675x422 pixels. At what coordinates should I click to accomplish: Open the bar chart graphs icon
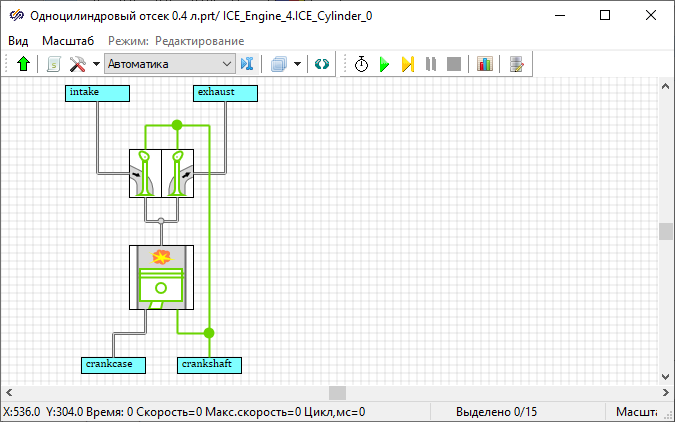485,64
